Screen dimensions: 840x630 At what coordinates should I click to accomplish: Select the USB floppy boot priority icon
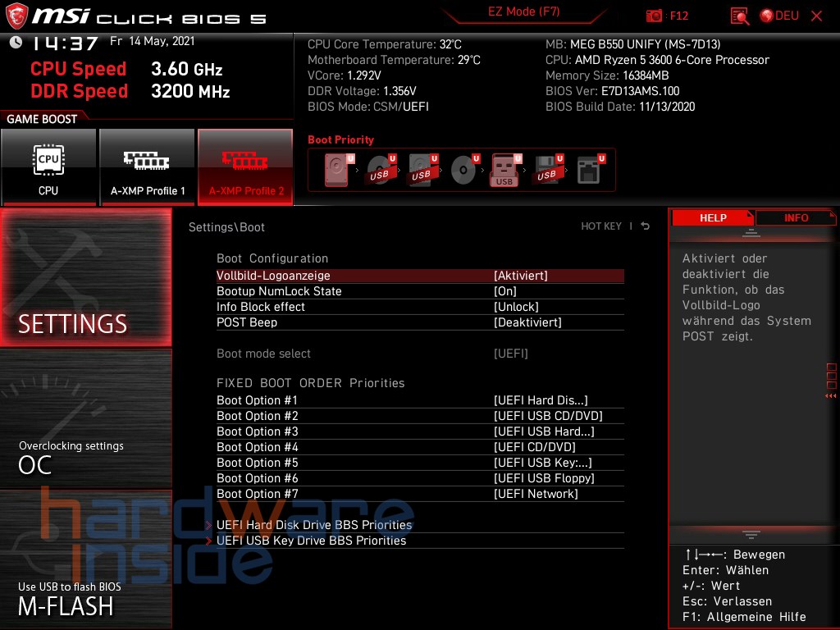coord(548,170)
